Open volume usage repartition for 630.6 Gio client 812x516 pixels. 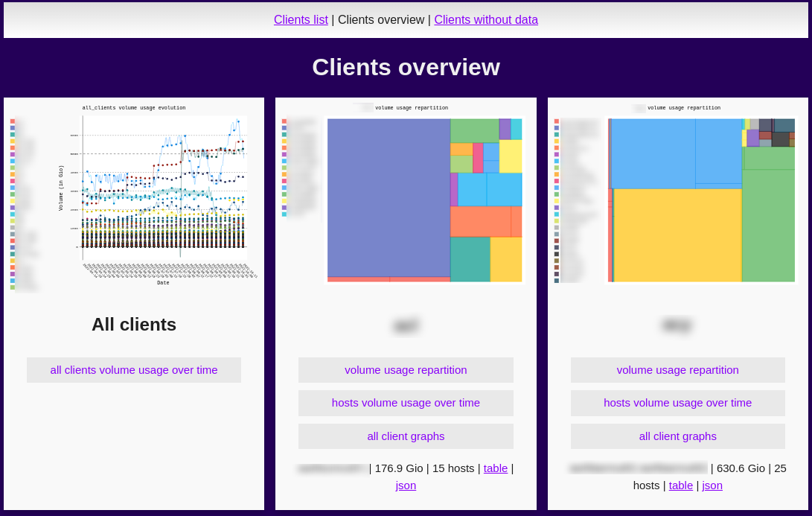click(x=678, y=370)
